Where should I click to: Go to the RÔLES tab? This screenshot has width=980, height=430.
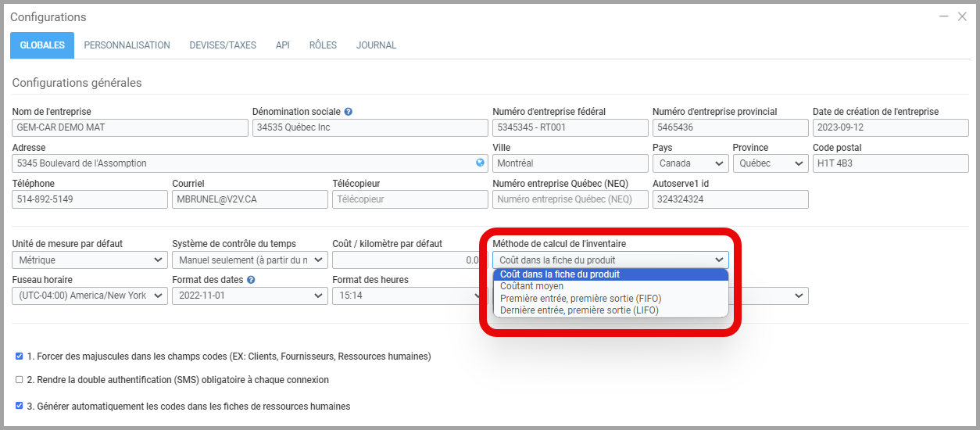pyautogui.click(x=323, y=45)
